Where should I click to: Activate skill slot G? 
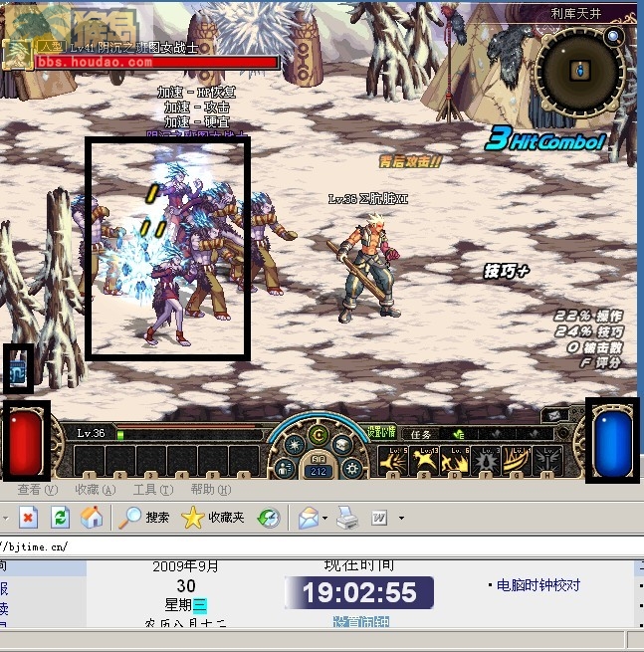pyautogui.click(x=517, y=462)
